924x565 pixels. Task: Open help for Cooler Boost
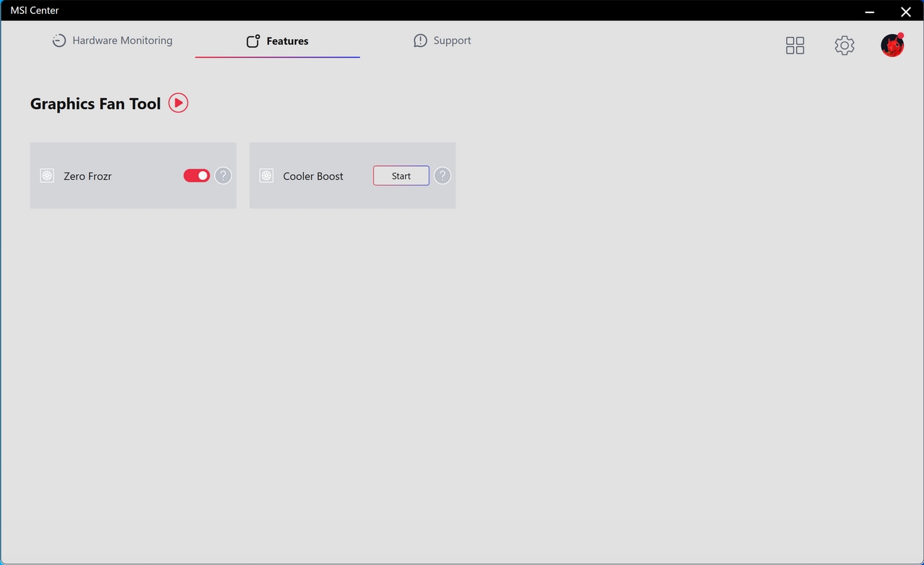coord(443,176)
